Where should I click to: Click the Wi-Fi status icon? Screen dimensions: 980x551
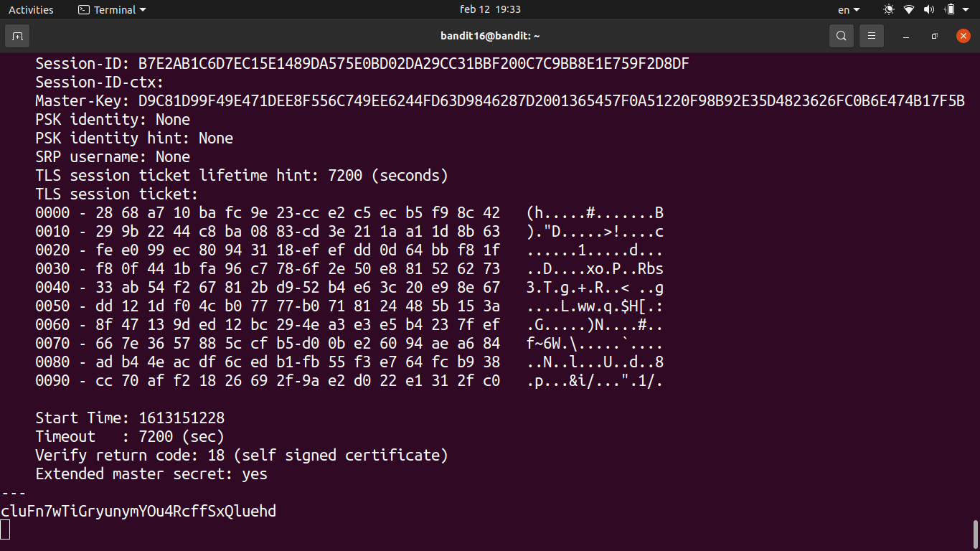click(x=909, y=10)
